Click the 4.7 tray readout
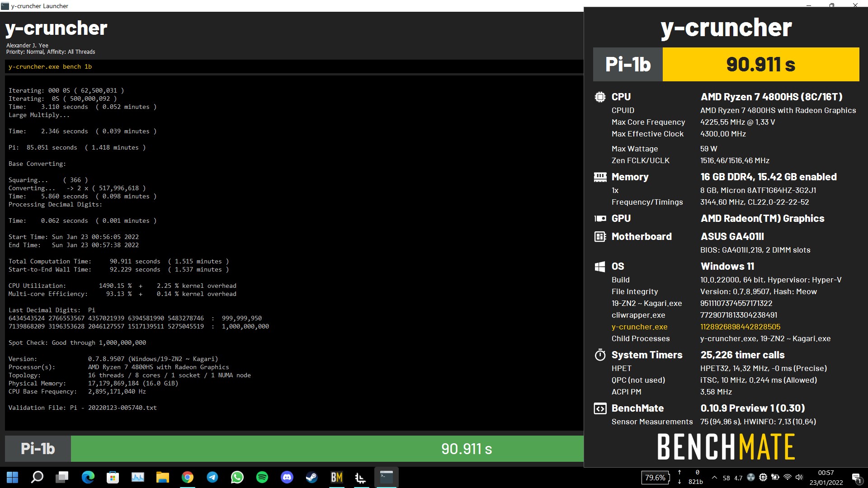Screen dimensions: 868x488 pos(738,478)
